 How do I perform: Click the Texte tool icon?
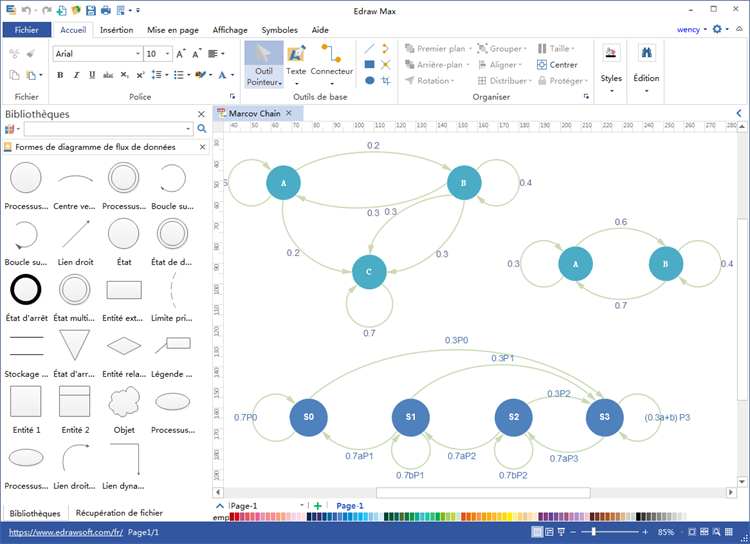coord(296,55)
